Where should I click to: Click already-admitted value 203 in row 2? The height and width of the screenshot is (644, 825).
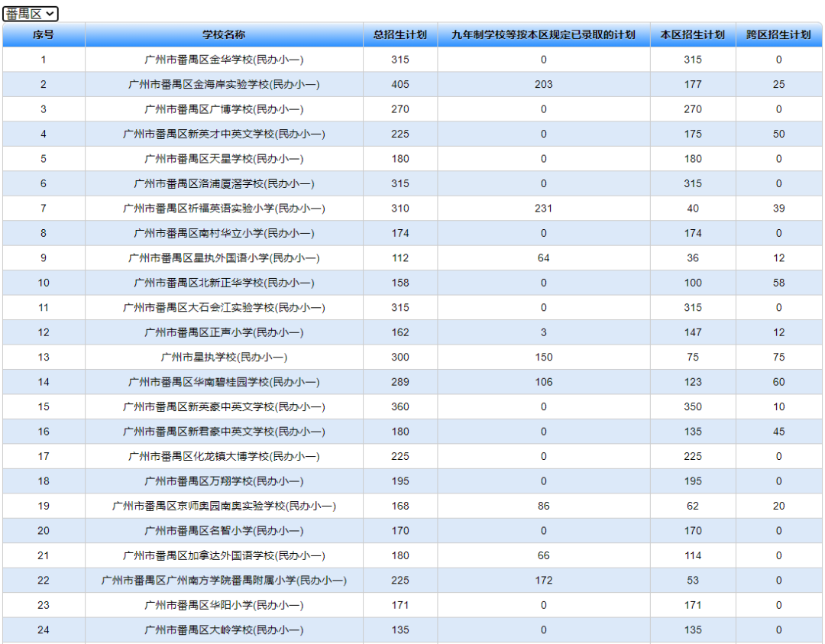[x=544, y=85]
